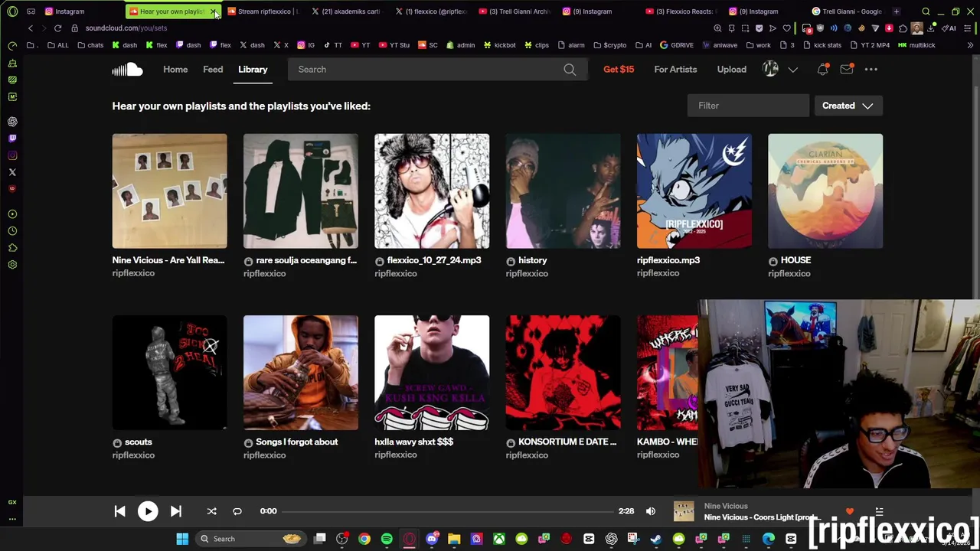The height and width of the screenshot is (551, 980).
Task: Open the Nine Vicious - Are Yall Rea... playlist cover
Action: point(169,191)
